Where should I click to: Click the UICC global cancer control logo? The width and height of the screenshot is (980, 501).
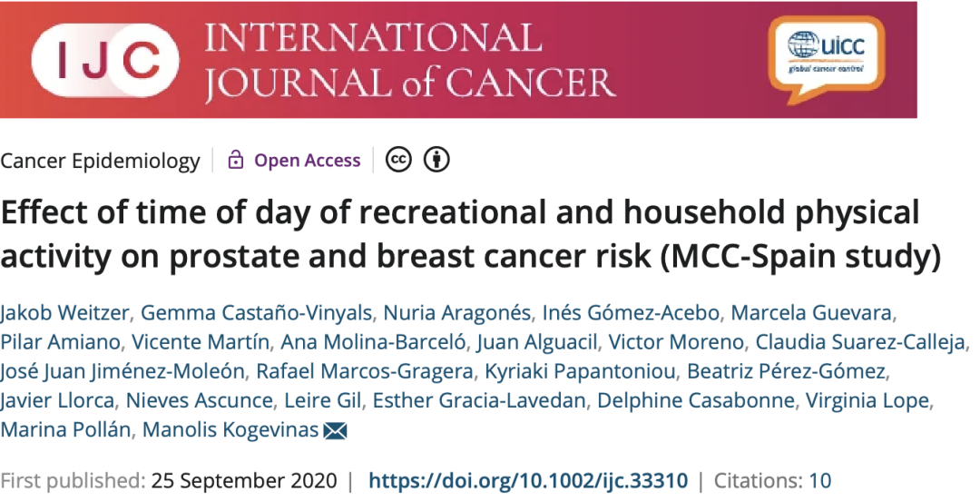click(x=826, y=53)
